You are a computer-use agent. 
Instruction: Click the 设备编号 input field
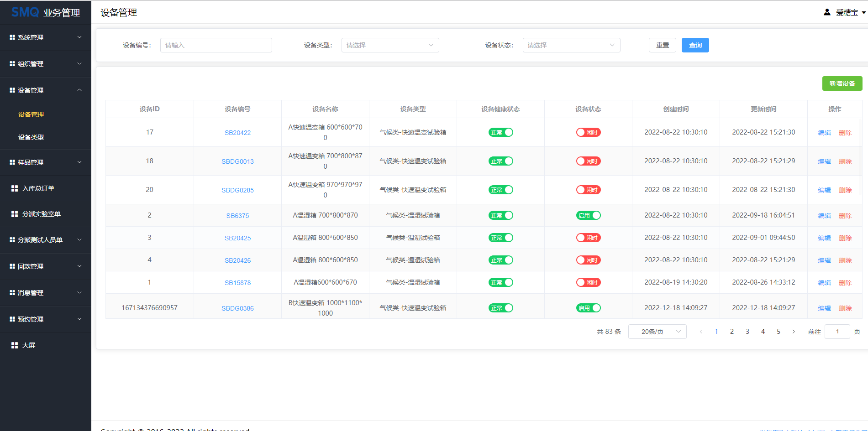coord(216,45)
